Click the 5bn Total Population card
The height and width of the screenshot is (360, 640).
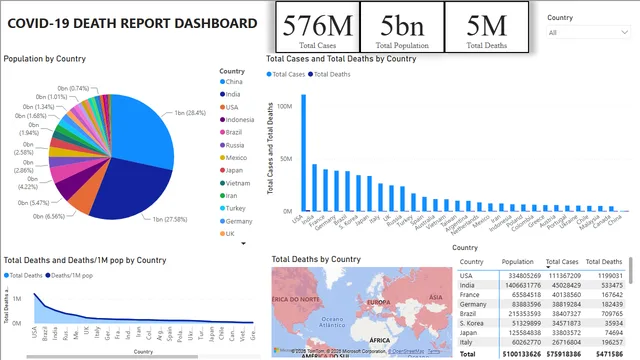(402, 27)
